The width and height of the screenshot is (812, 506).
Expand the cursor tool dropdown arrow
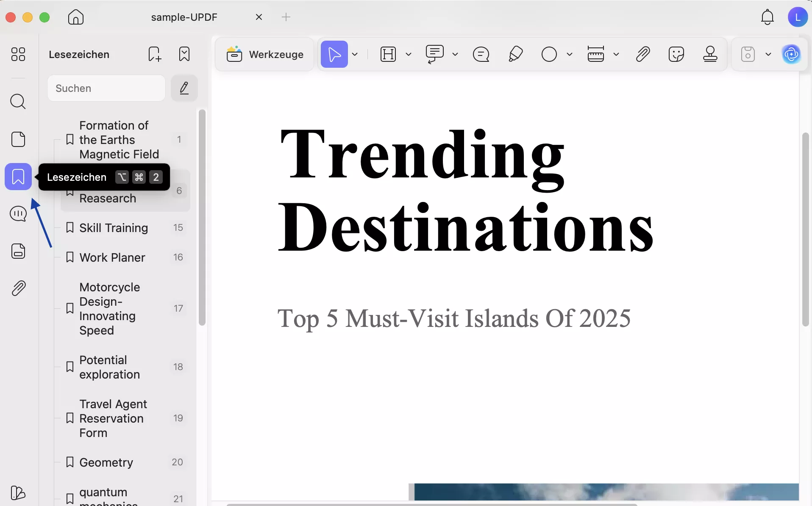coord(355,54)
